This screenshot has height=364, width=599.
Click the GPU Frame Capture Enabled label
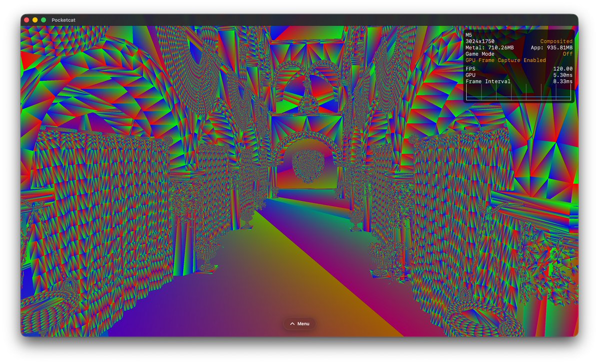tap(506, 60)
